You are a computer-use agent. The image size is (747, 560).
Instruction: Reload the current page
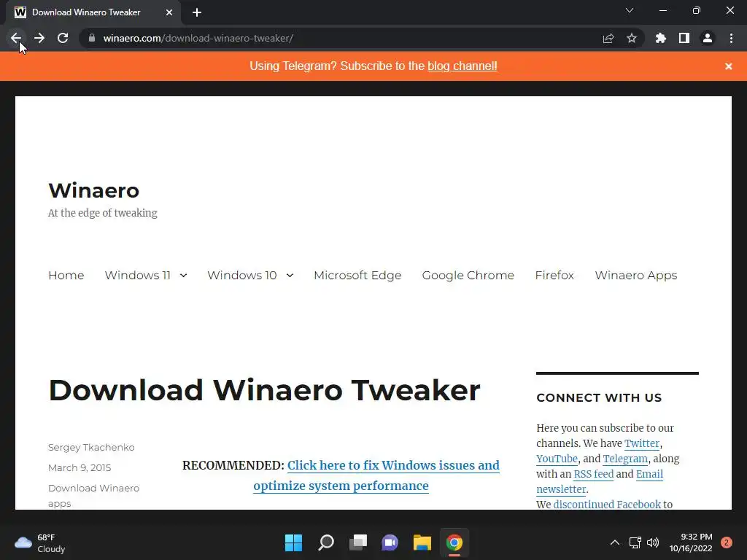tap(63, 38)
